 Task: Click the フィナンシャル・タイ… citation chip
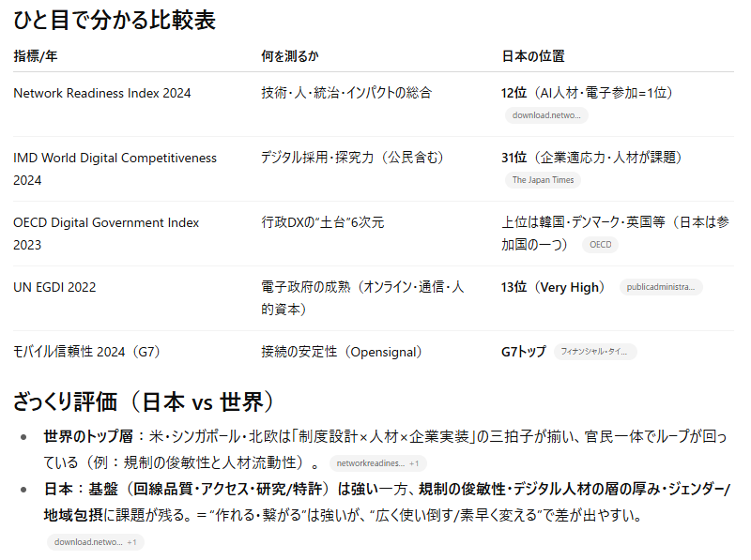tap(594, 352)
